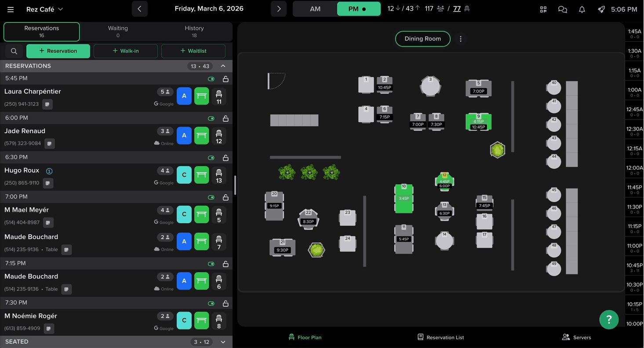Expand the Seated section
Screen dimensions: 644x348
[x=223, y=342]
